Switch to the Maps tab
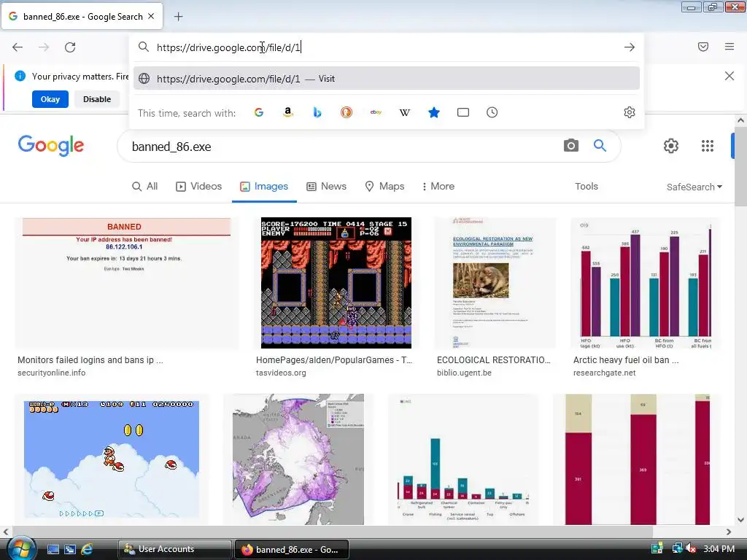This screenshot has width=747, height=560. click(x=384, y=186)
